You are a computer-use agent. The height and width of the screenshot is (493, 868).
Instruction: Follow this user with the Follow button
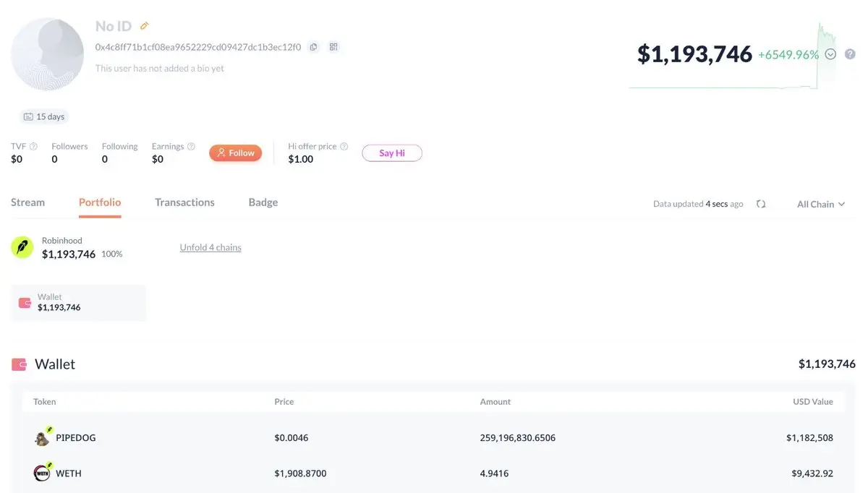point(236,153)
